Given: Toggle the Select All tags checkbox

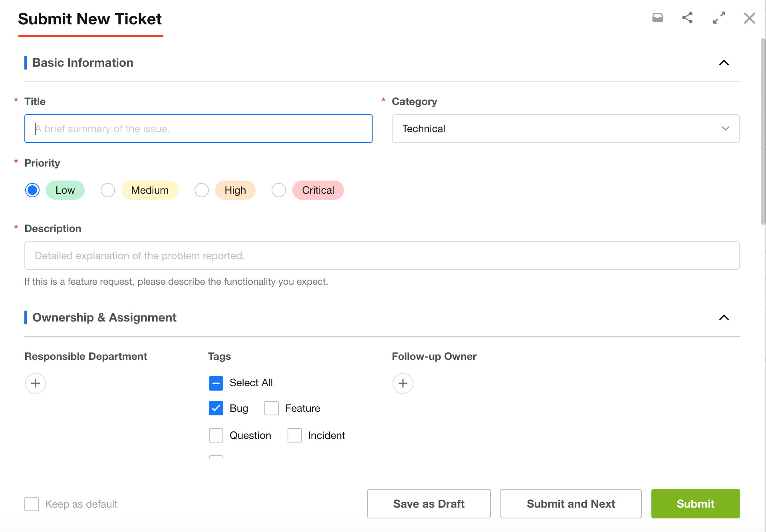Looking at the screenshot, I should coord(216,383).
